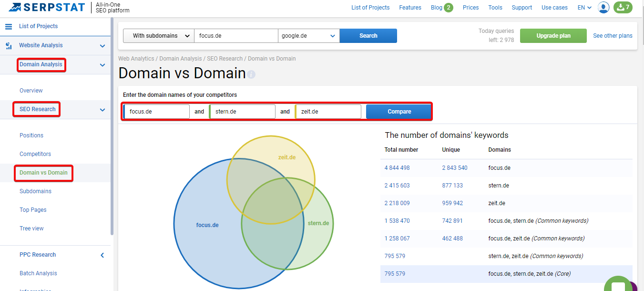Open Support in the top navigation
This screenshot has height=291, width=644.
pyautogui.click(x=522, y=8)
